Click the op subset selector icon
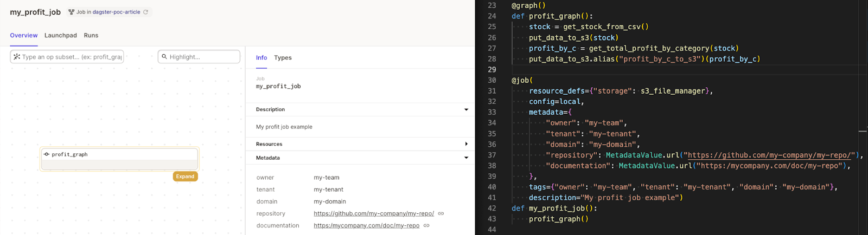 (17, 57)
